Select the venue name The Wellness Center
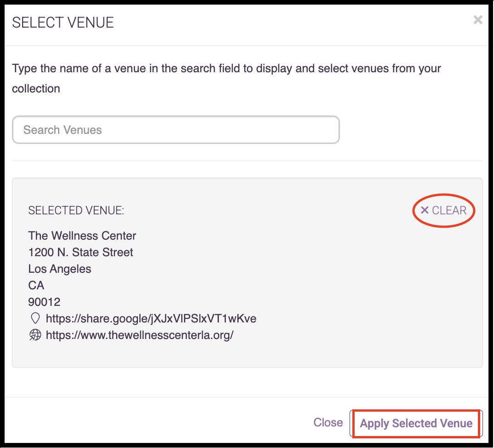The width and height of the screenshot is (494, 448). pos(82,235)
